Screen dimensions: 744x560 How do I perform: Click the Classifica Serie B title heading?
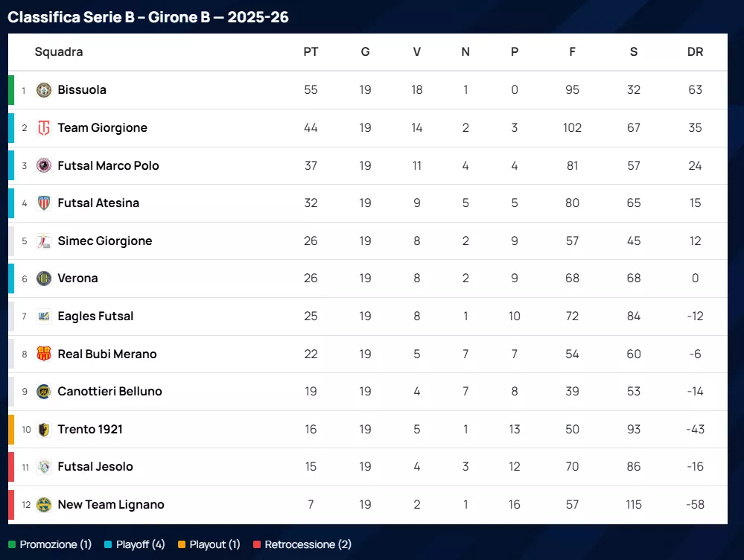[x=148, y=16]
